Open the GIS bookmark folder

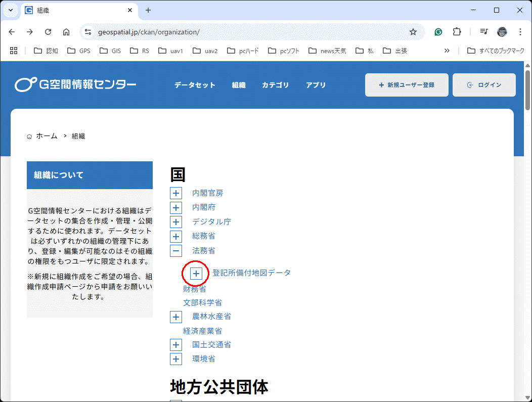coord(110,51)
